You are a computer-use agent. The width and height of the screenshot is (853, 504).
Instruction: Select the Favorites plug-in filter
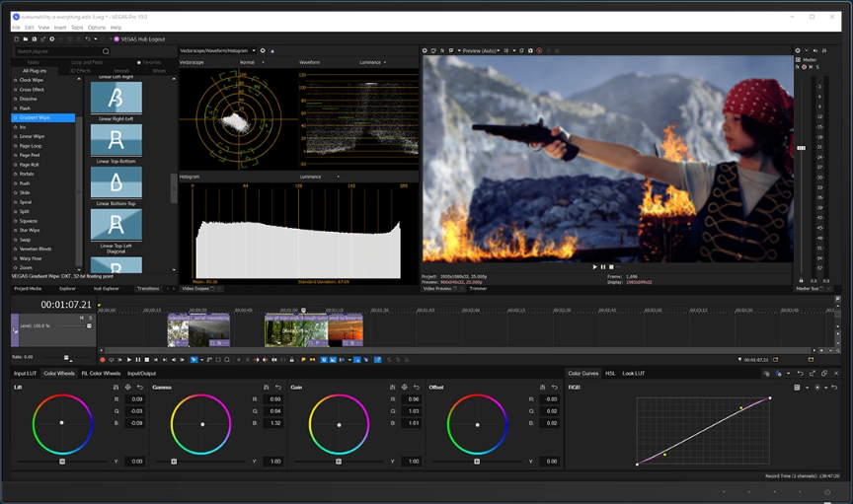[149, 62]
